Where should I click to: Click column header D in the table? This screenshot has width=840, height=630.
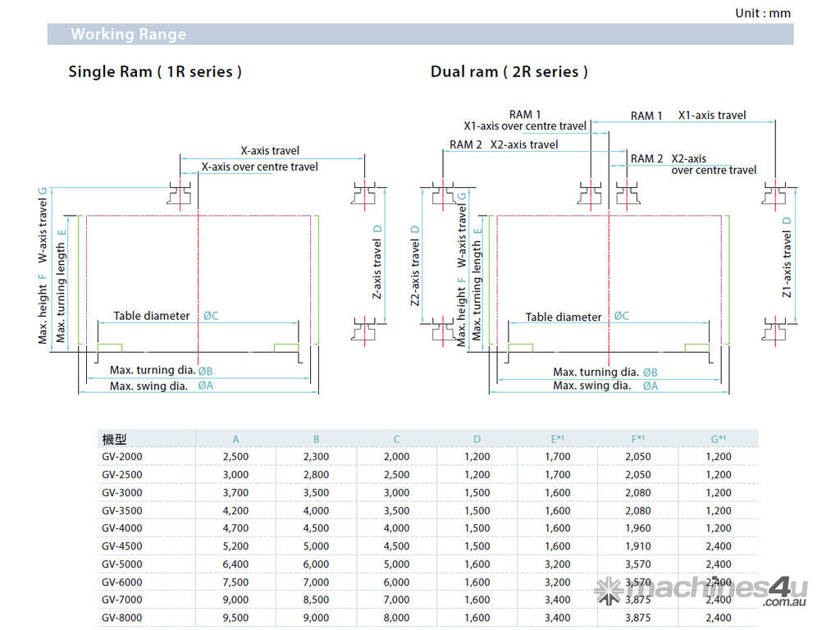(477, 439)
